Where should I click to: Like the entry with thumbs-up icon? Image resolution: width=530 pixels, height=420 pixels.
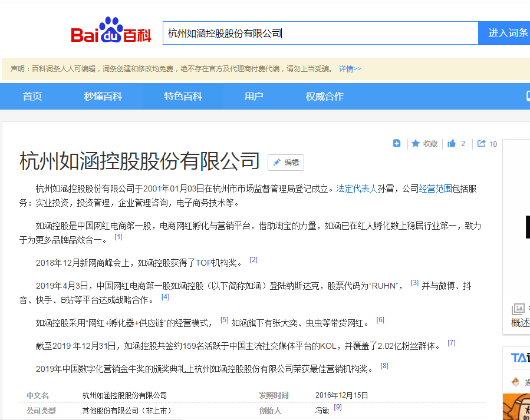(452, 144)
